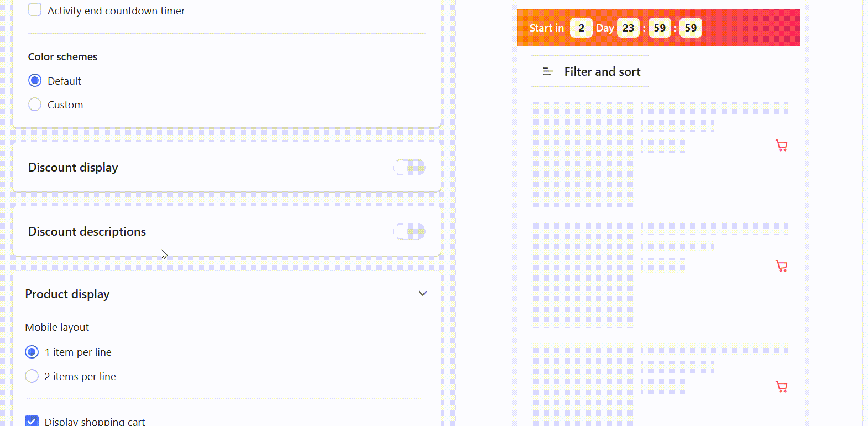The width and height of the screenshot is (868, 426).
Task: Click the filter lines icon
Action: [x=548, y=71]
